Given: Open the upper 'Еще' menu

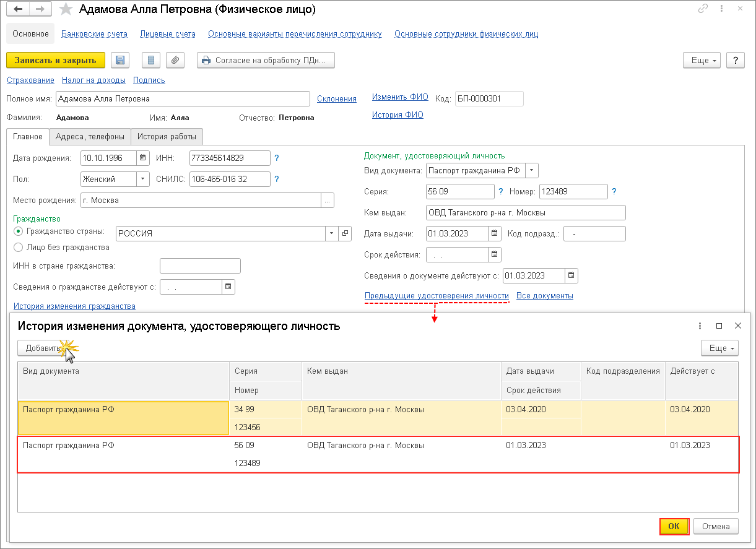Looking at the screenshot, I should coord(702,60).
